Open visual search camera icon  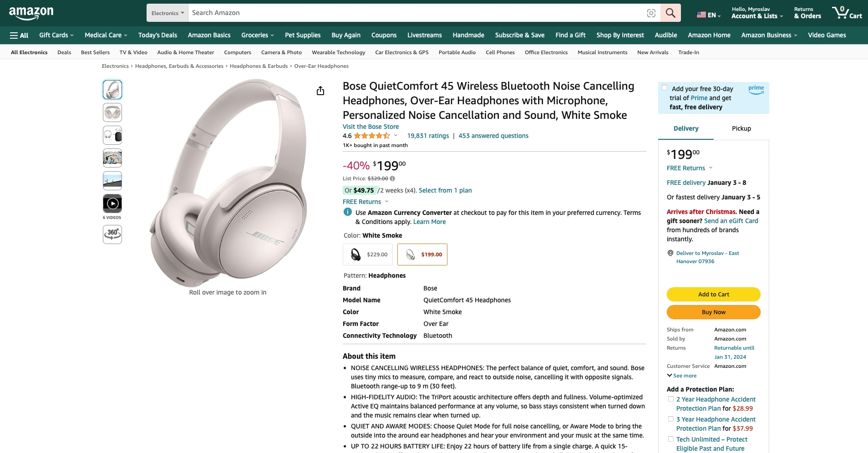(651, 13)
